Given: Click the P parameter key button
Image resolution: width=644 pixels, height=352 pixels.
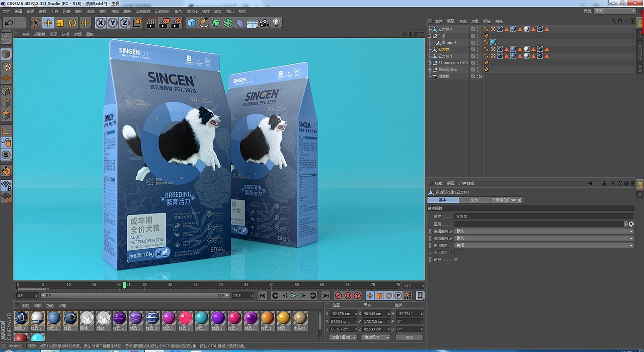Looking at the screenshot, I should (398, 296).
